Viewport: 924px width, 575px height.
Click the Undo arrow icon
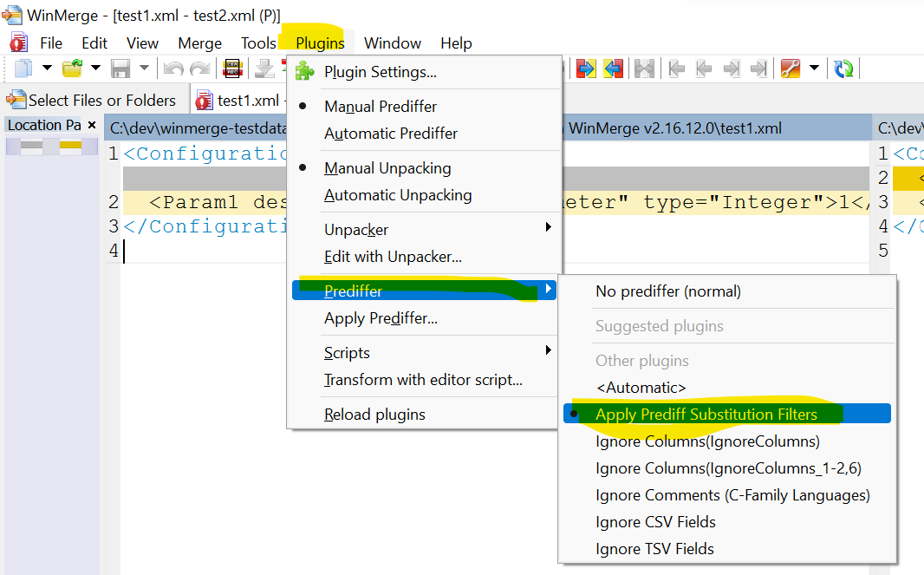click(x=173, y=69)
